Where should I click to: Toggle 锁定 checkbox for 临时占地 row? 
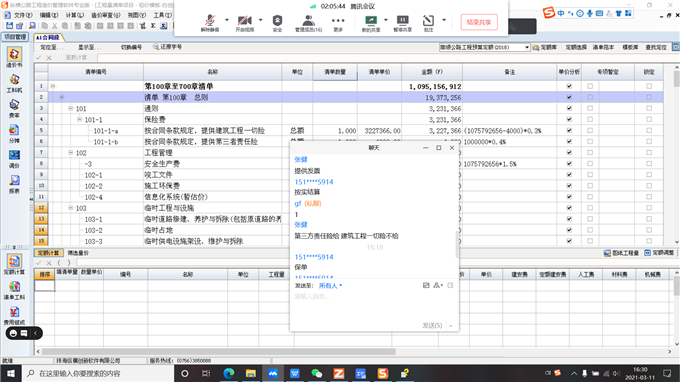tap(649, 230)
